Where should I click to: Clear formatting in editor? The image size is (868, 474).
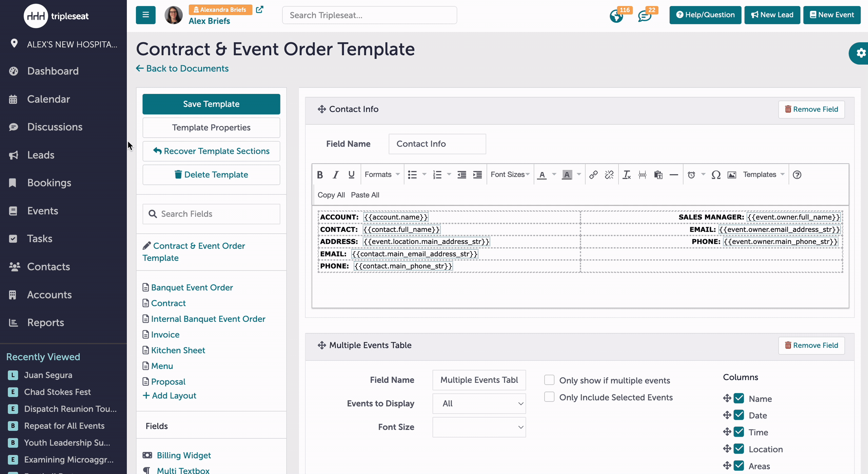click(x=627, y=175)
